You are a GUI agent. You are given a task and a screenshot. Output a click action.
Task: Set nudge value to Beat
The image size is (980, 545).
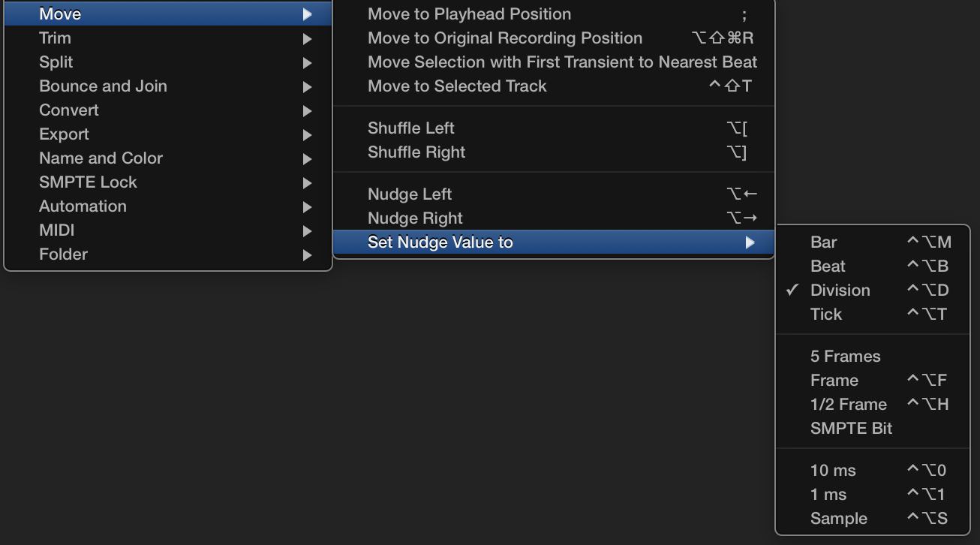click(x=828, y=266)
